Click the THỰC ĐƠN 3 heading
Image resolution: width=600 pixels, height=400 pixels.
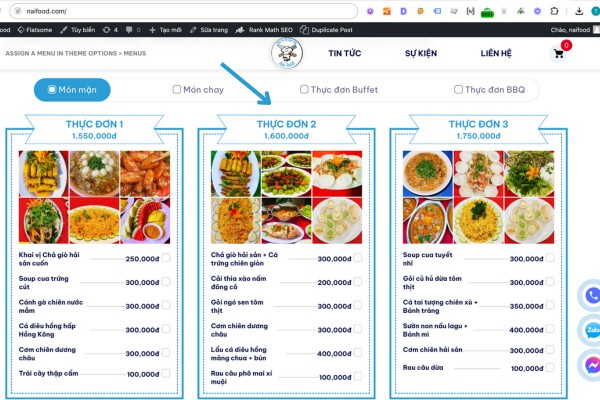(x=478, y=124)
